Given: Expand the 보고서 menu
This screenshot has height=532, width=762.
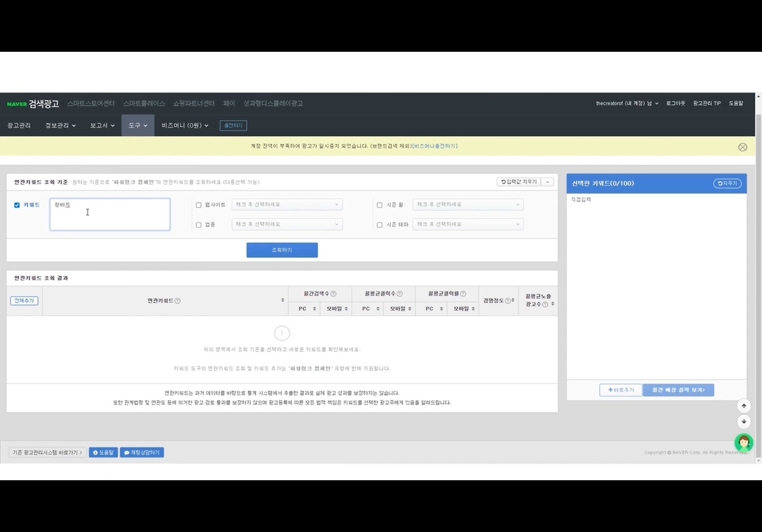Looking at the screenshot, I should [x=102, y=126].
